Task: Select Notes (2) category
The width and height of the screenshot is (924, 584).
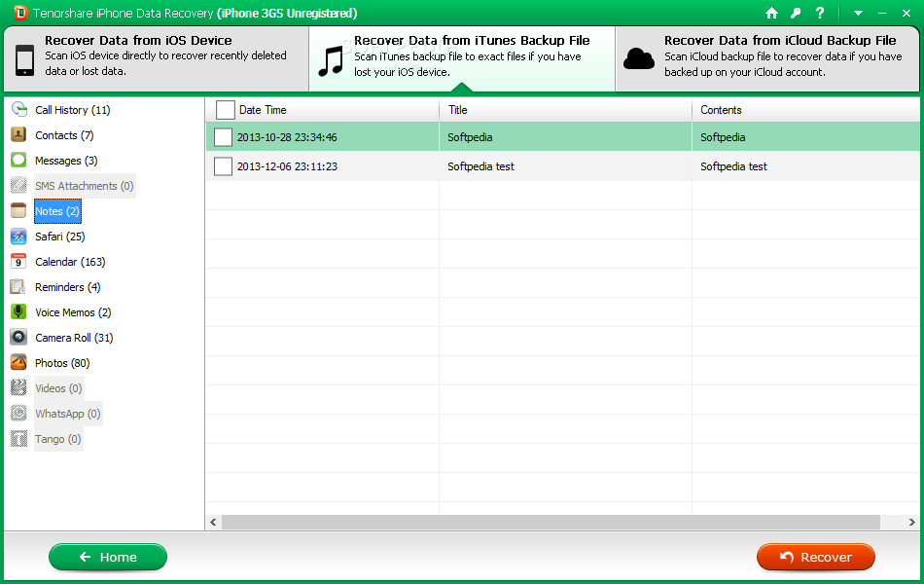Action: (57, 211)
